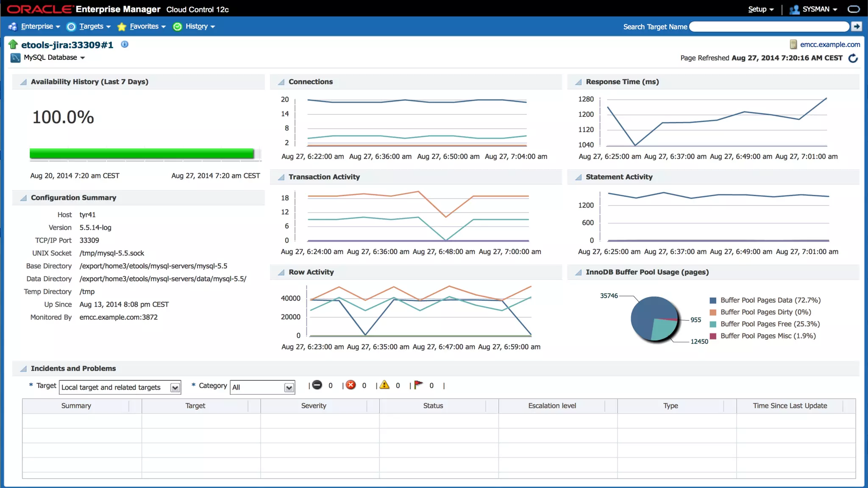Open the Target filter dropdown
This screenshot has width=868, height=488.
pyautogui.click(x=175, y=388)
